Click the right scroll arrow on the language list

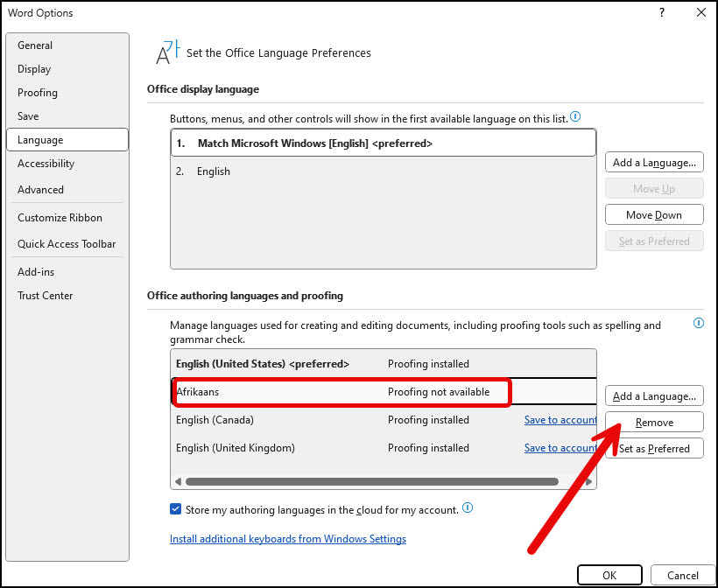tap(589, 480)
